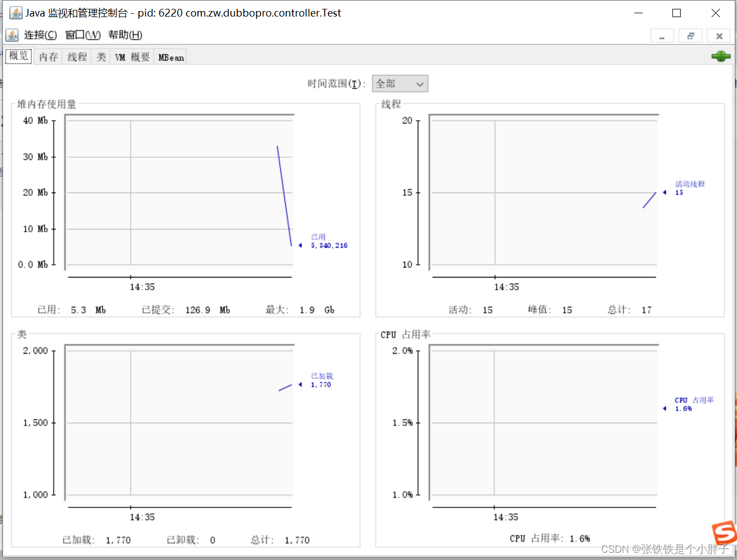Image resolution: width=737 pixels, height=560 pixels.
Task: Click the 类 chart panel title
Action: (x=22, y=334)
